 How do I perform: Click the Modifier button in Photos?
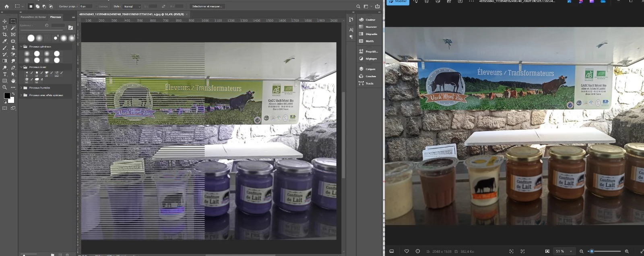coord(398,2)
